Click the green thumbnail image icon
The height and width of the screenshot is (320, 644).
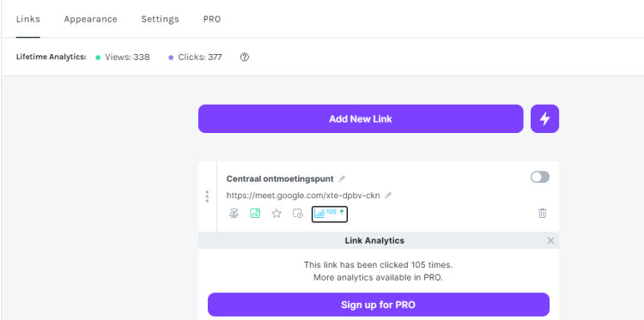[255, 214]
